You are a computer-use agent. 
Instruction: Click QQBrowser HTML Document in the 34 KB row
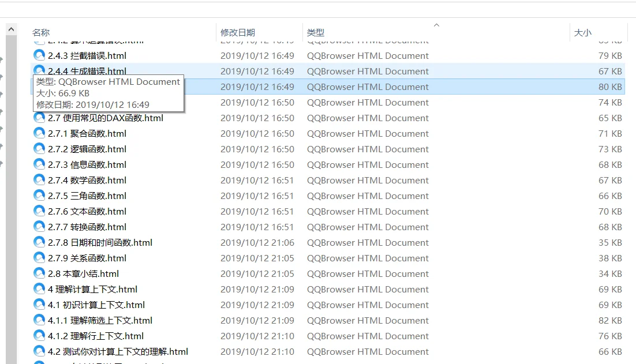tap(368, 273)
